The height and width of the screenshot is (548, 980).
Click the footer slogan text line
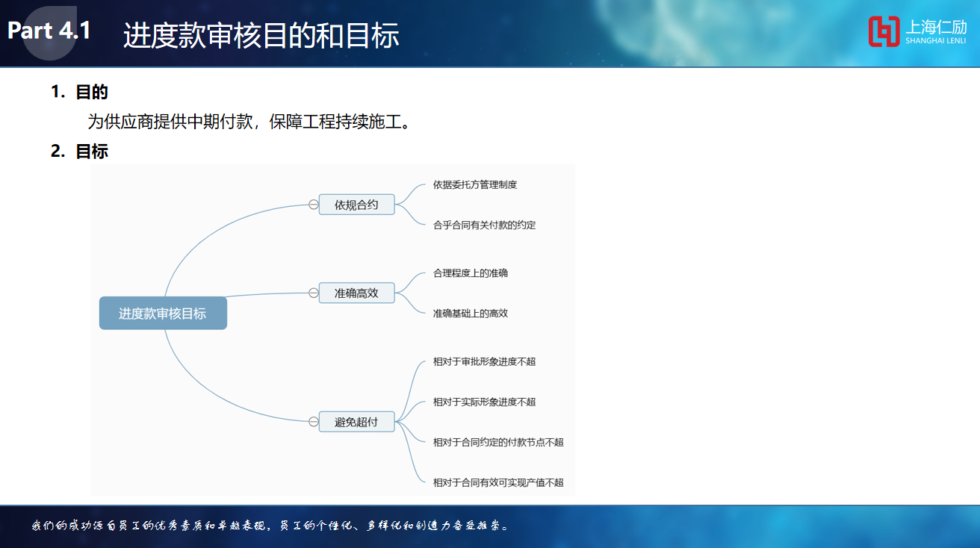click(272, 526)
